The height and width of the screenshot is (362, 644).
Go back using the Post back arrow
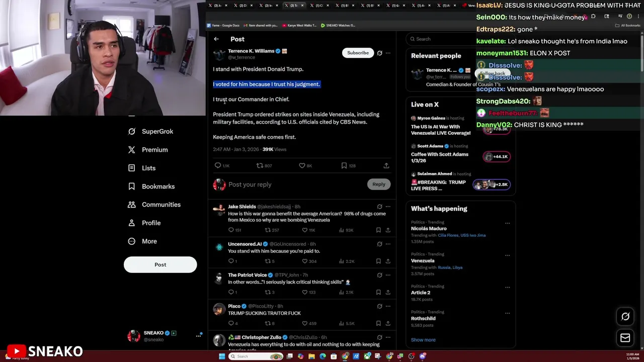tap(216, 39)
